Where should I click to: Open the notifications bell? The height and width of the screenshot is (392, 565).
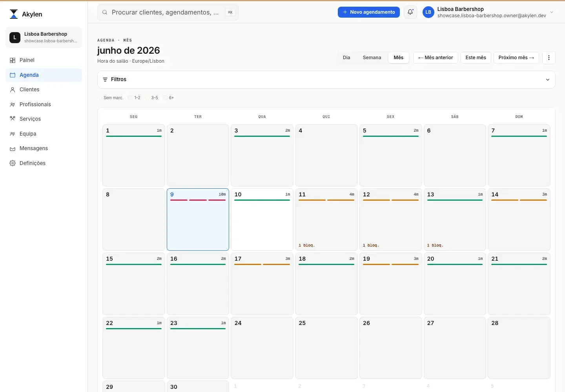pyautogui.click(x=410, y=12)
